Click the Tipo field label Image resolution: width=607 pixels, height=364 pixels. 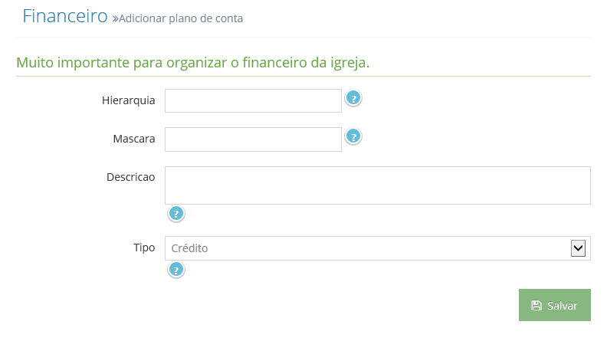[x=144, y=248]
